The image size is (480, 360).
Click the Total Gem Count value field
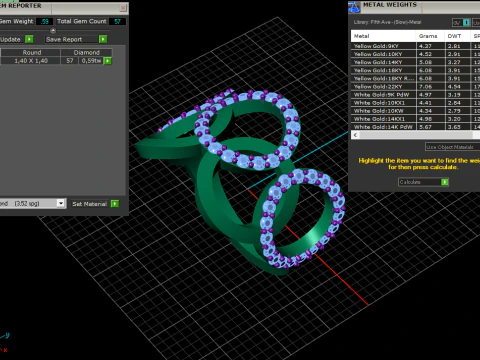tap(117, 21)
